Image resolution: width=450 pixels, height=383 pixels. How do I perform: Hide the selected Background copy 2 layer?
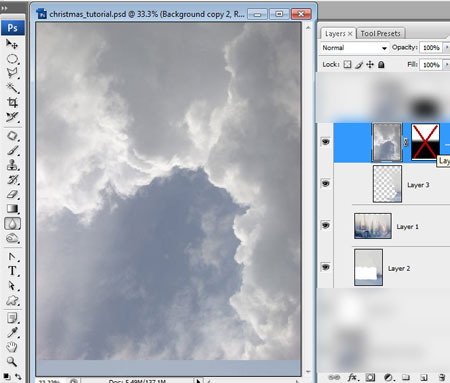326,142
